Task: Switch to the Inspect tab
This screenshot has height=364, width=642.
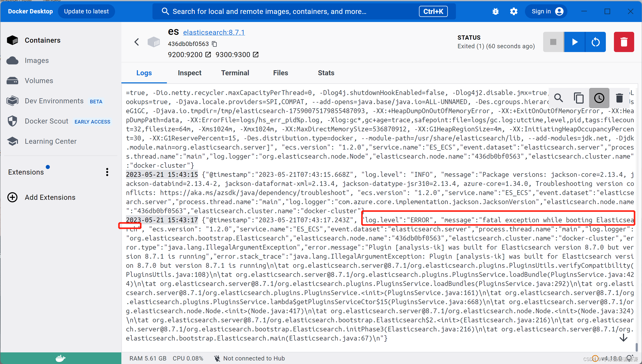Action: [189, 73]
